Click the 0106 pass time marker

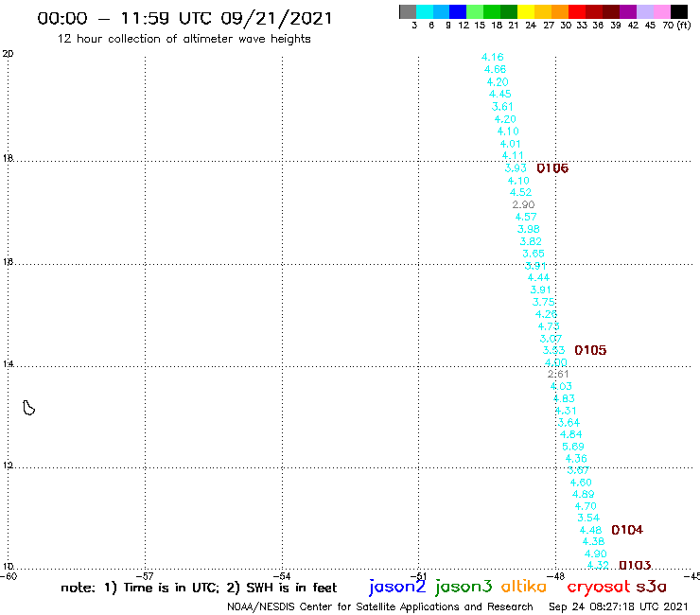(552, 168)
